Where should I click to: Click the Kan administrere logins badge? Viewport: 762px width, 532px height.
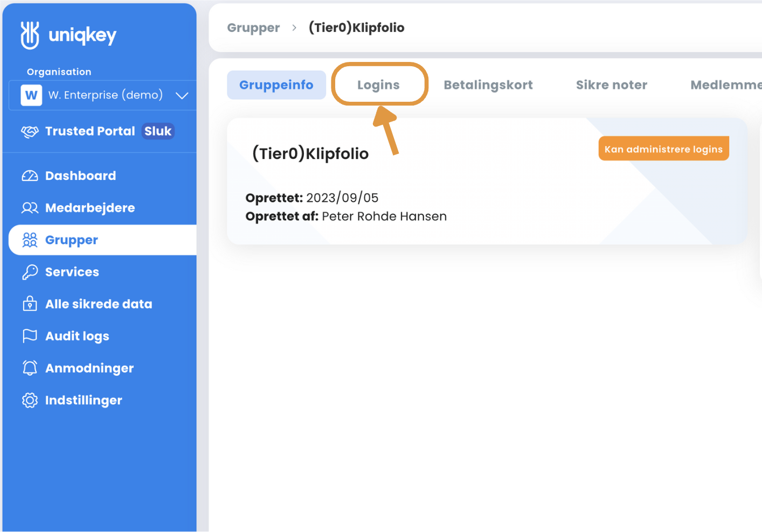point(663,149)
